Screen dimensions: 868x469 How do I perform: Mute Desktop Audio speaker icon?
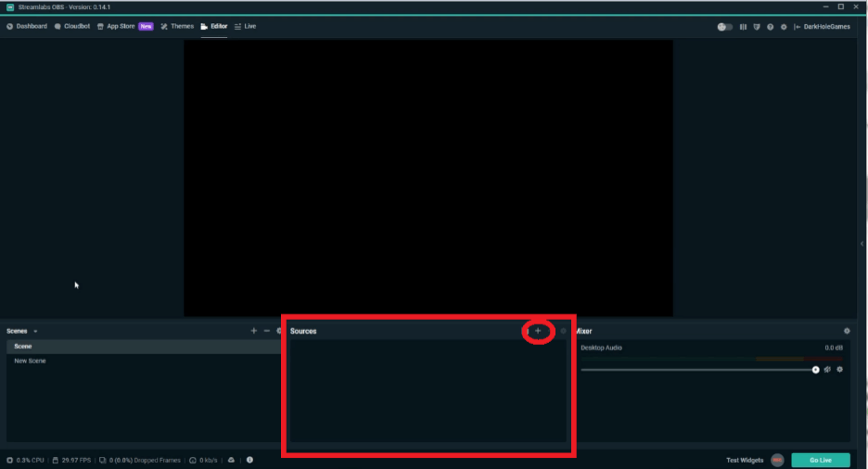tap(827, 370)
